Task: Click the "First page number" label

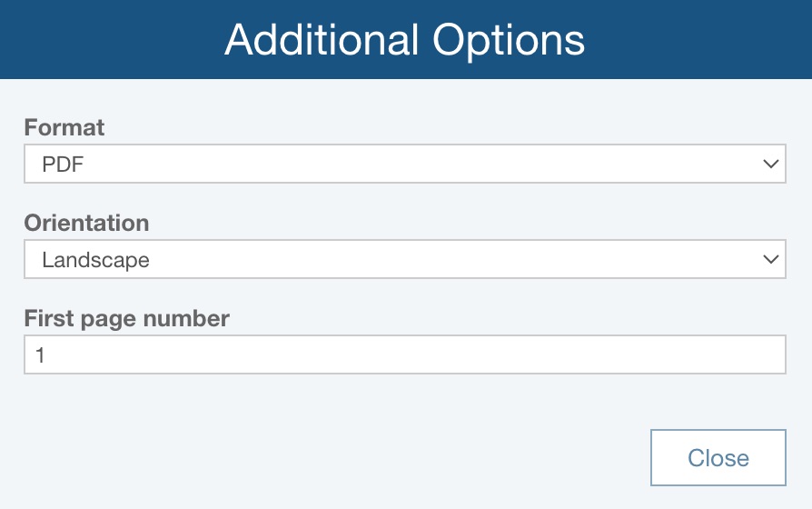Action: [x=126, y=318]
